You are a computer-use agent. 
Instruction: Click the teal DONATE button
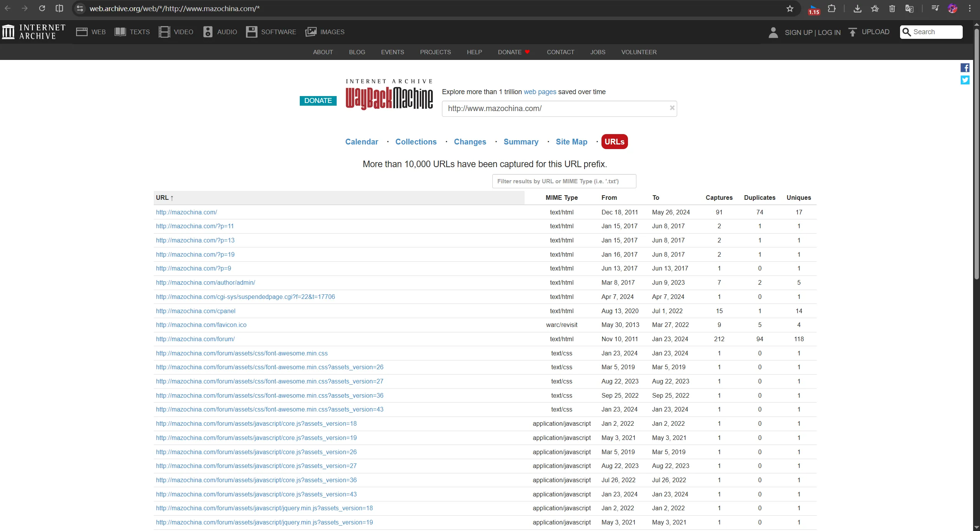coord(318,101)
